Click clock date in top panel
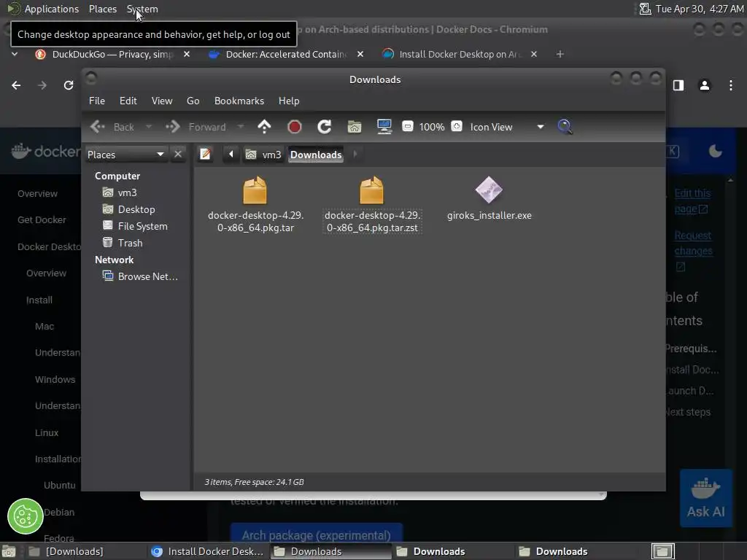747x560 pixels. point(700,9)
